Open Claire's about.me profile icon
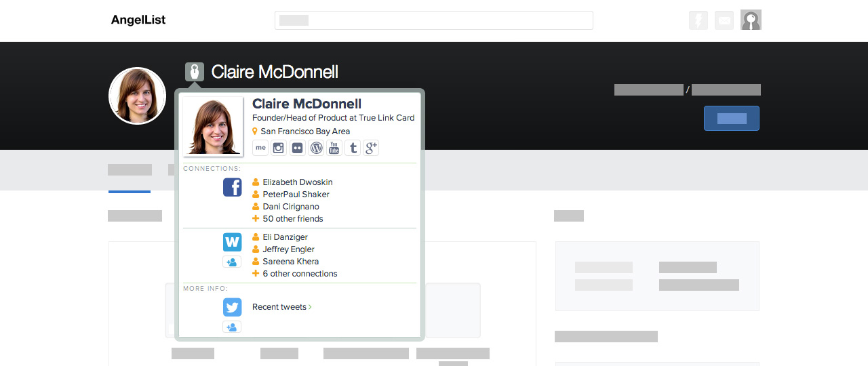868x366 pixels. tap(260, 148)
